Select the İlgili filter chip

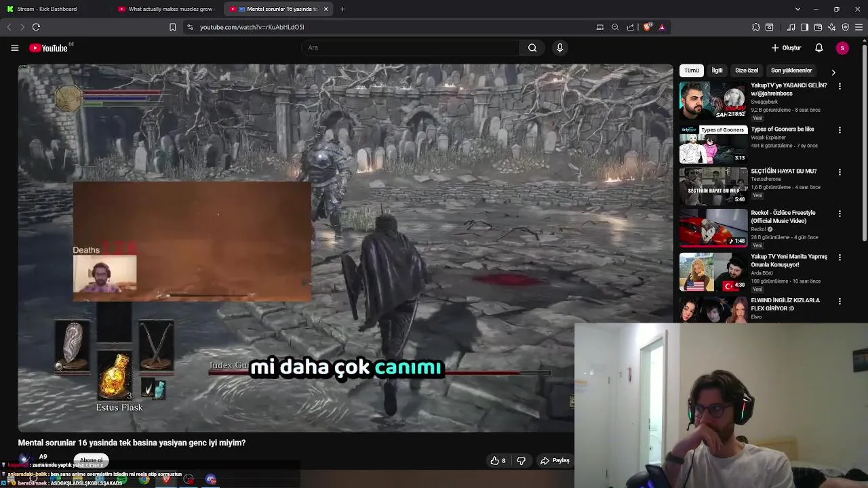point(717,70)
